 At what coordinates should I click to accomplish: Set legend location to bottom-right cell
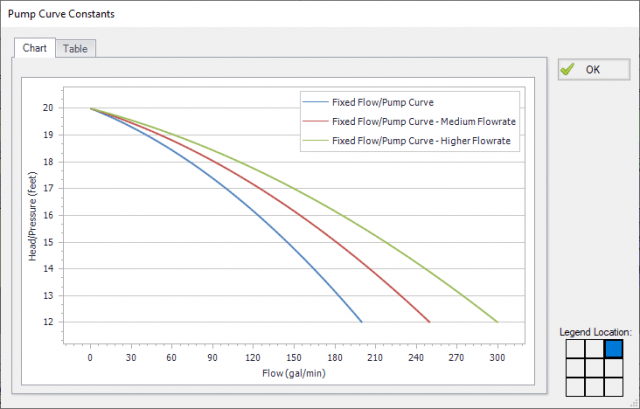pyautogui.click(x=613, y=387)
